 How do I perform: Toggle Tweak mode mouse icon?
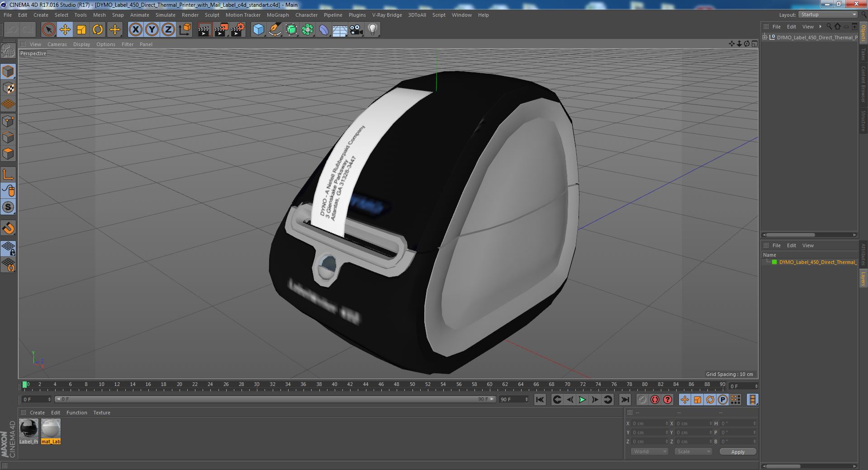[8, 191]
